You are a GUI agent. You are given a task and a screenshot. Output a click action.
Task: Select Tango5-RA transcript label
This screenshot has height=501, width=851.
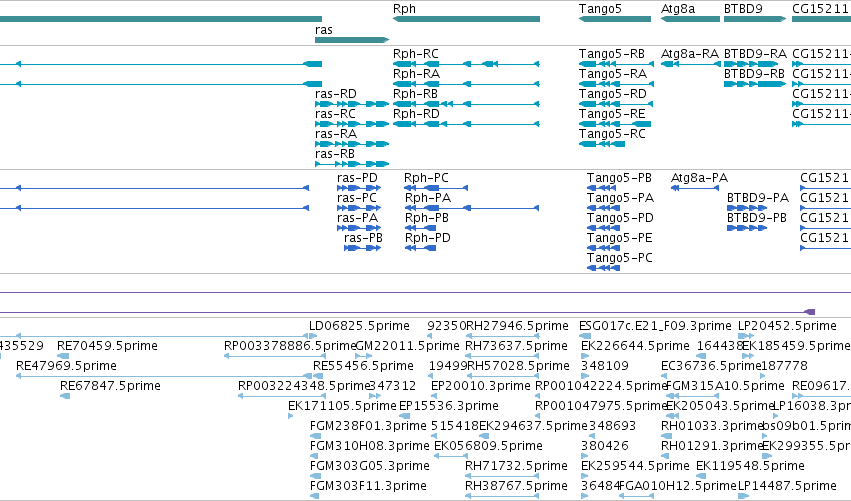click(613, 74)
